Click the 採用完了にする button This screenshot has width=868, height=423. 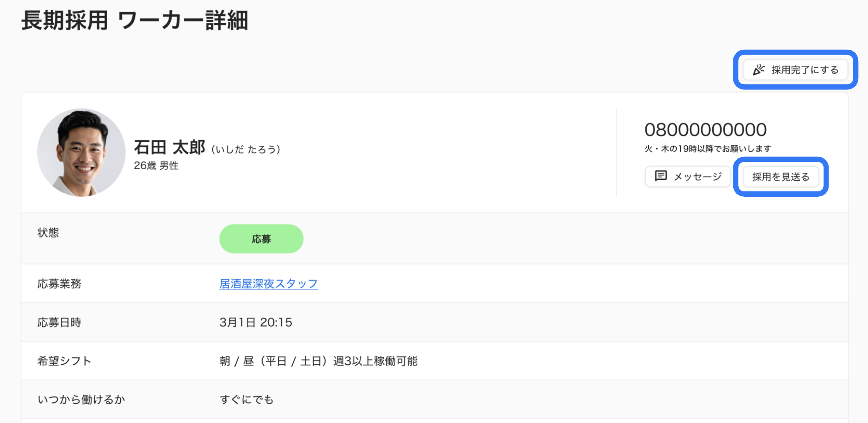tap(795, 70)
